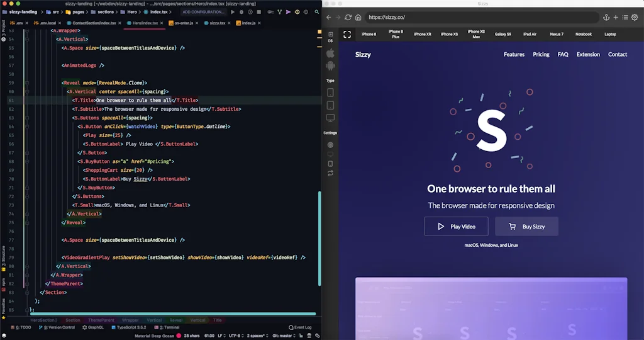Viewport: 644px width, 340px height.
Task: Toggle tablet device type filter
Action: click(330, 105)
